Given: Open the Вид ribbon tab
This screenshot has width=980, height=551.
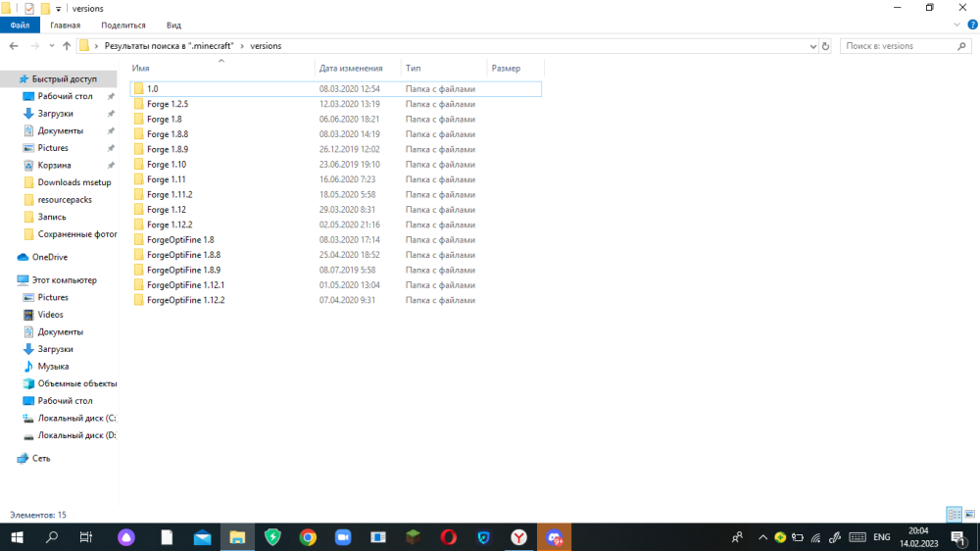Looking at the screenshot, I should coord(173,25).
